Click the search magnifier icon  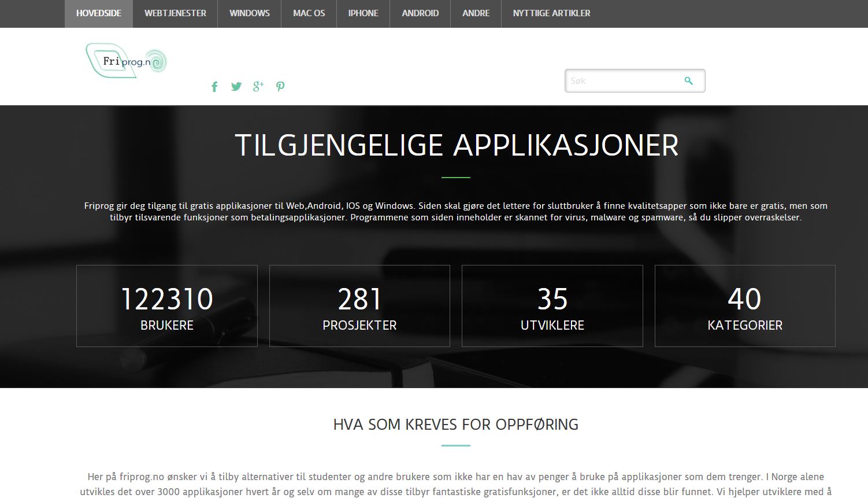[688, 81]
